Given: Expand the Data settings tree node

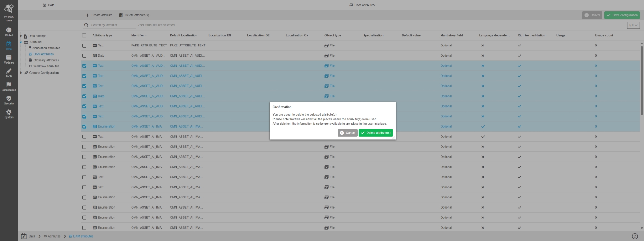Looking at the screenshot, I should [x=21, y=36].
